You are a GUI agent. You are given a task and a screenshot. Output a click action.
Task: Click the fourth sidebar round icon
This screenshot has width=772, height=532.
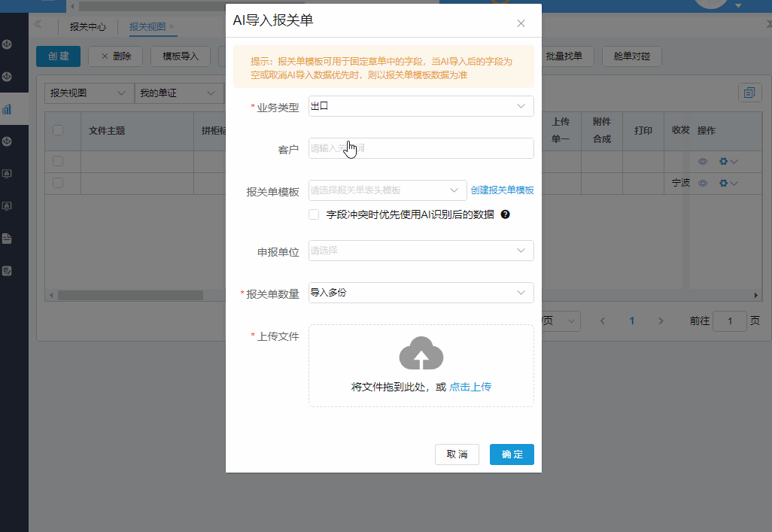point(7,141)
